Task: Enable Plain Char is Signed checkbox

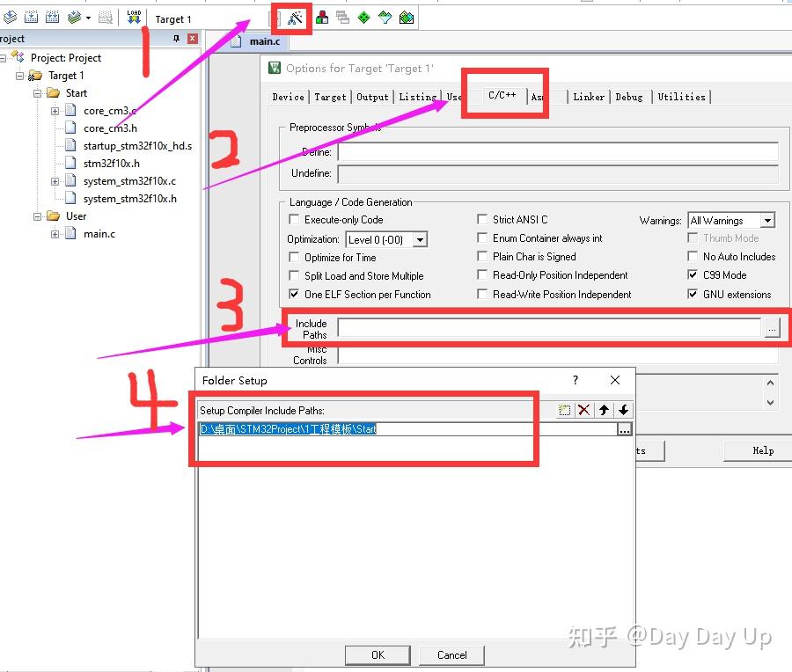Action: pos(482,257)
